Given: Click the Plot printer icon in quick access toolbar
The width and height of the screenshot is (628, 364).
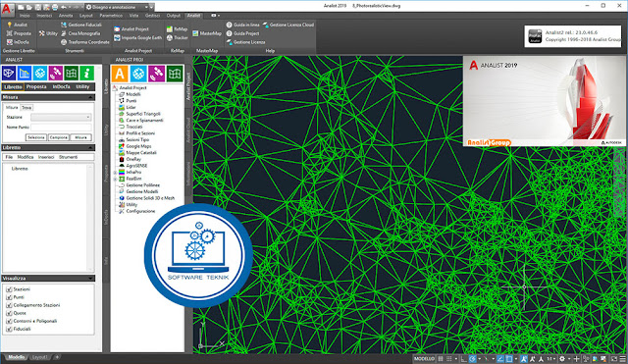Looking at the screenshot, I should tap(55, 7).
